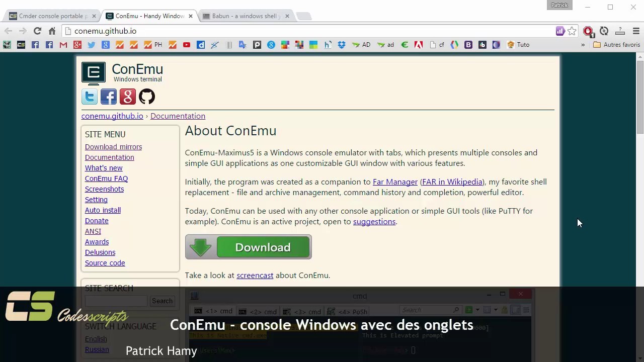Click the Documentation breadcrumb link

coord(178,116)
